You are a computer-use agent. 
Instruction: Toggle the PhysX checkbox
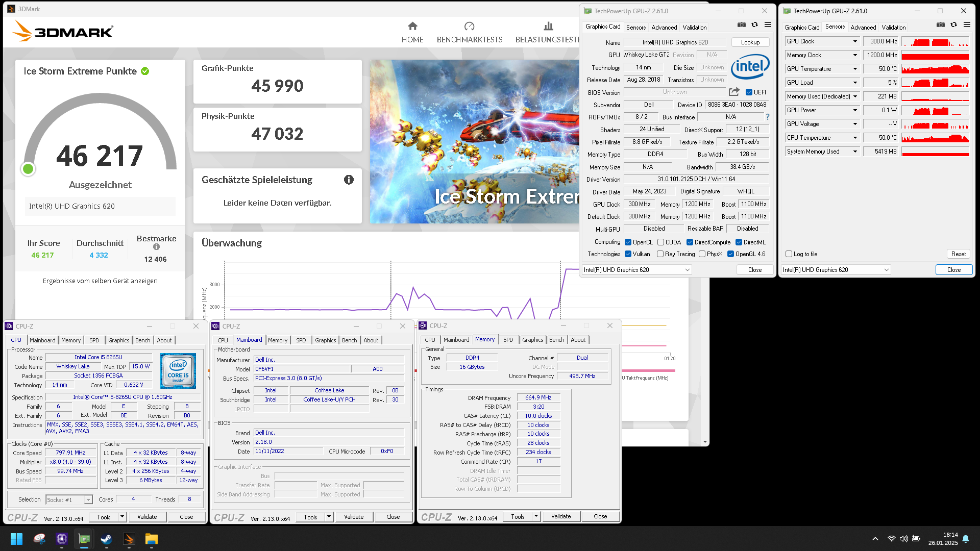click(x=702, y=254)
